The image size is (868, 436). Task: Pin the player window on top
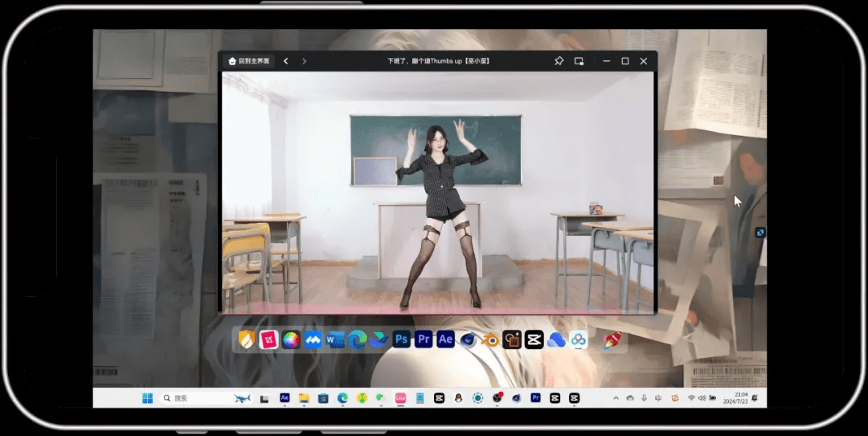pyautogui.click(x=559, y=61)
